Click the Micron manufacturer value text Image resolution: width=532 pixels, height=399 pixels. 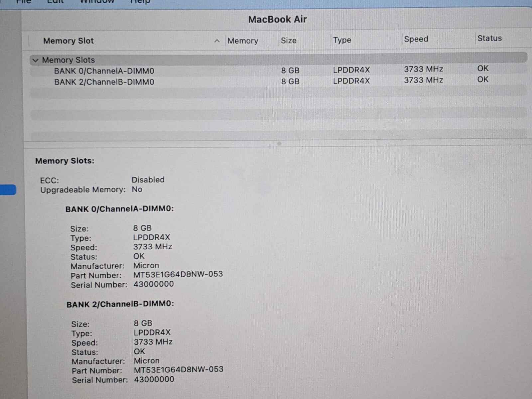(x=146, y=266)
